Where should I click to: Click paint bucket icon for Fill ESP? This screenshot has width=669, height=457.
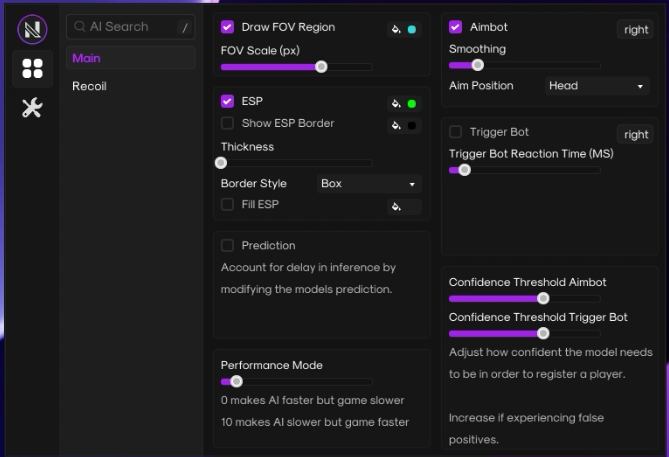point(396,207)
